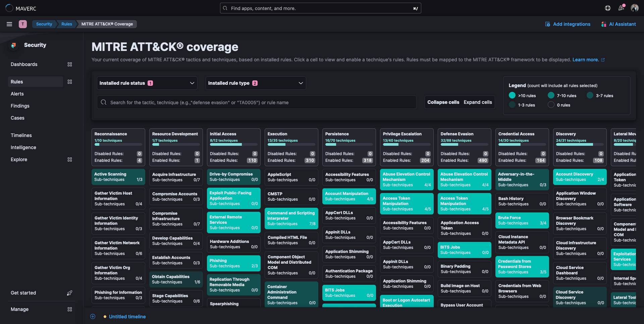
Task: Click the 1-3 rules legend swatch
Action: [x=512, y=105]
